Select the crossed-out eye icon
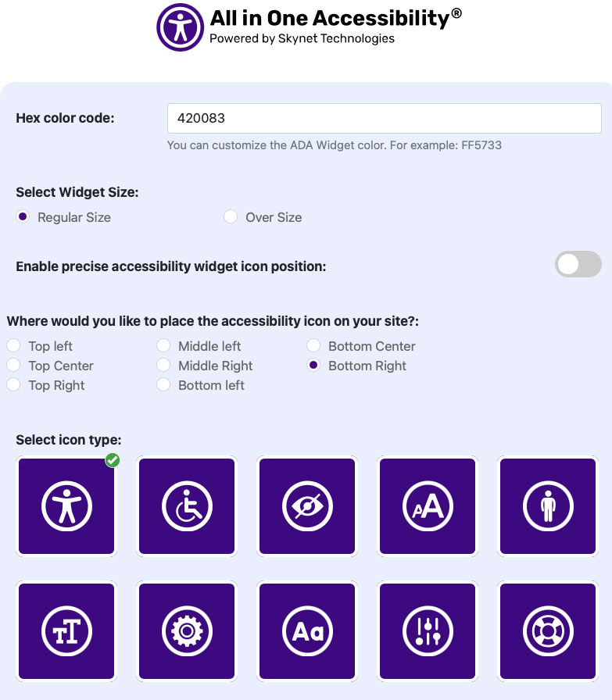Screen dimensions: 612x700 pyautogui.click(x=306, y=505)
